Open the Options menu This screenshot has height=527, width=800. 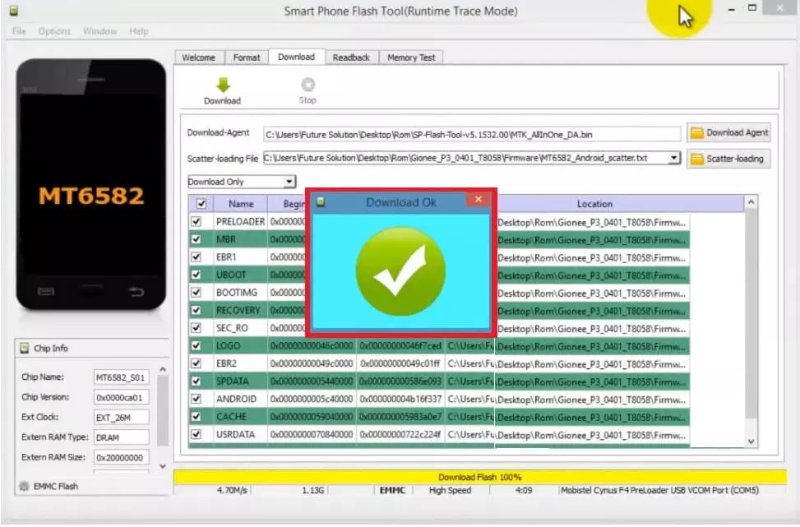(x=55, y=31)
